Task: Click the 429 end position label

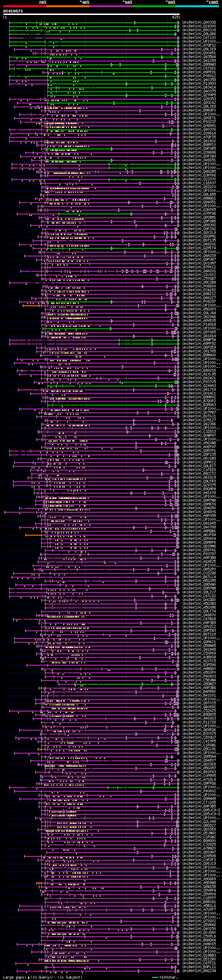Action: click(x=175, y=17)
